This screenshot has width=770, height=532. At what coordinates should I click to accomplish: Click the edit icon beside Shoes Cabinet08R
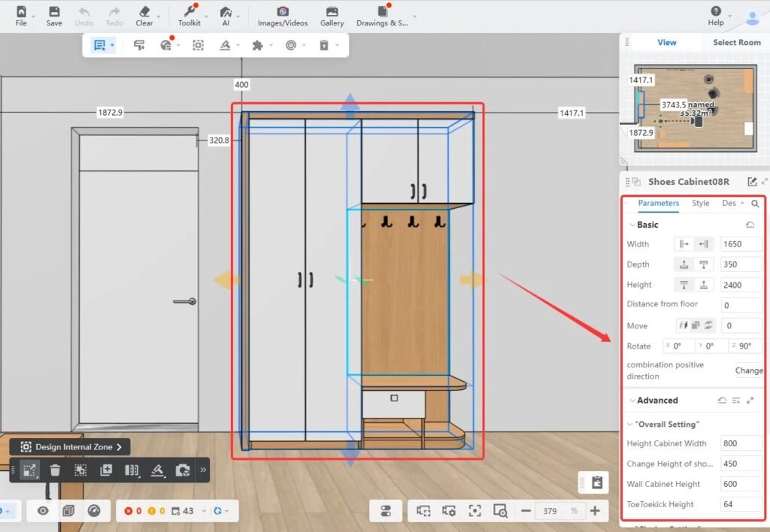tap(752, 182)
